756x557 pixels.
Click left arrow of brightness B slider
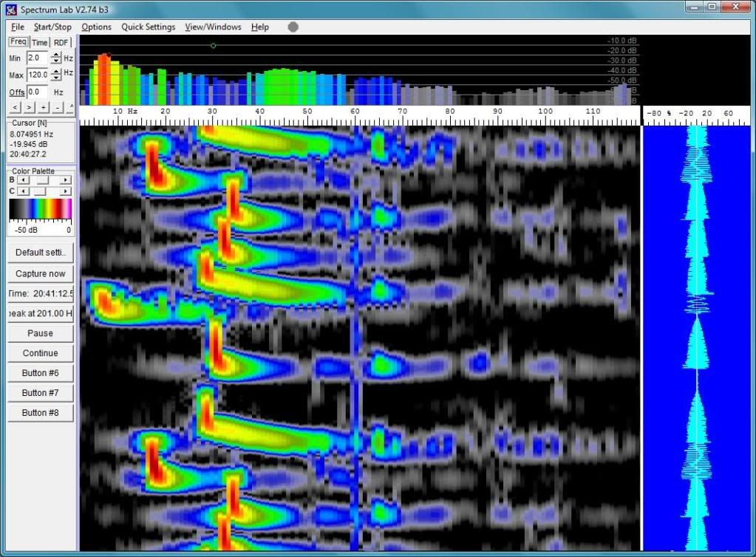[22, 180]
